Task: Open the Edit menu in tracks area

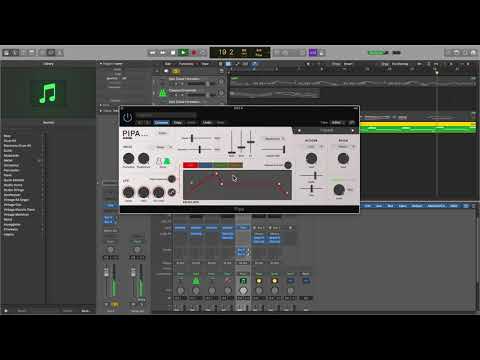Action: coord(168,64)
